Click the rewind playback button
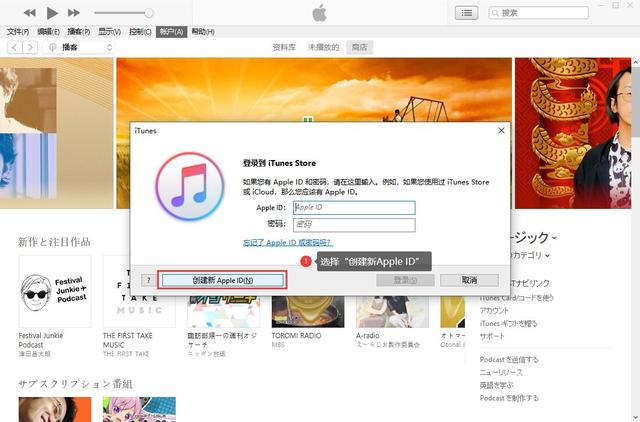This screenshot has width=640, height=422. point(29,13)
